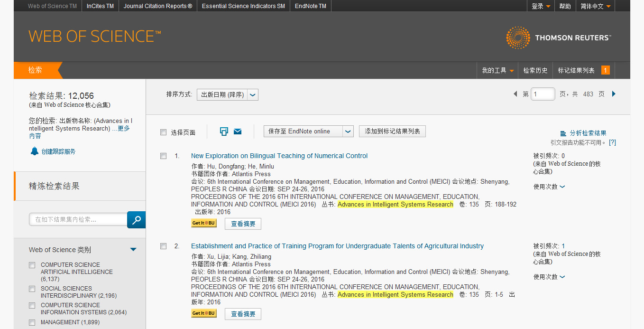Open the Bilingual Teaching of Numerical Control article
Image resolution: width=644 pixels, height=329 pixels.
click(279, 156)
